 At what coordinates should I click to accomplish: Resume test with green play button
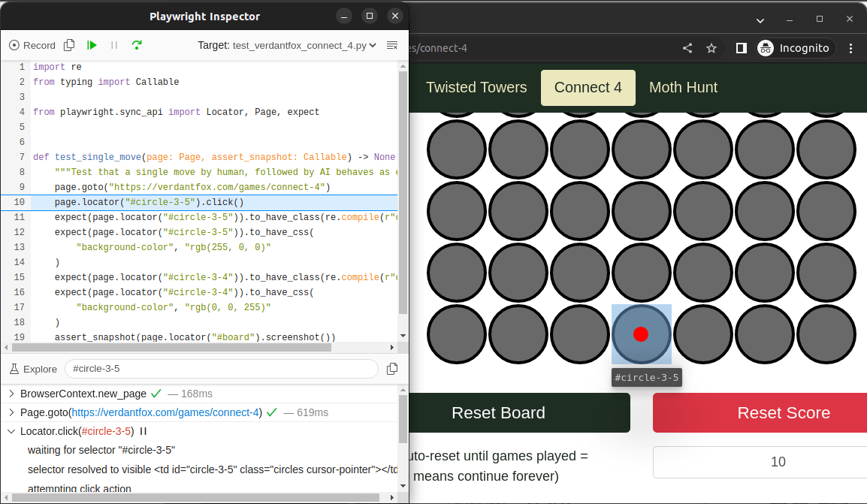(x=92, y=45)
